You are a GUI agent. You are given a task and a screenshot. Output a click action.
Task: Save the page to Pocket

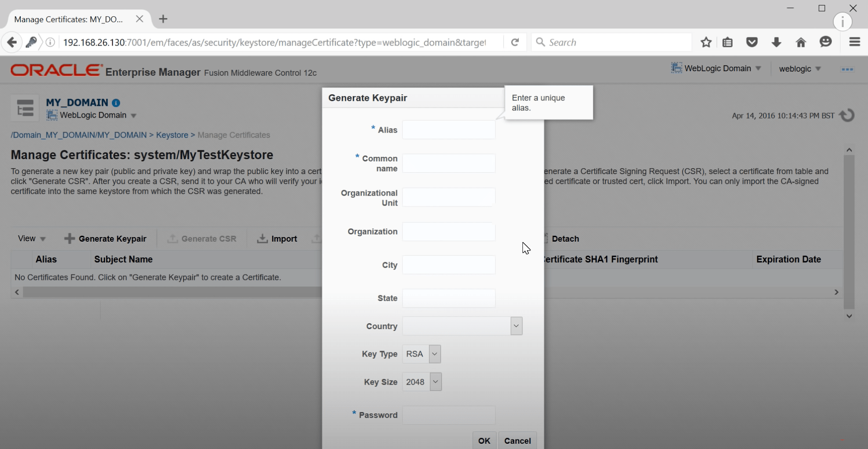[x=752, y=42]
